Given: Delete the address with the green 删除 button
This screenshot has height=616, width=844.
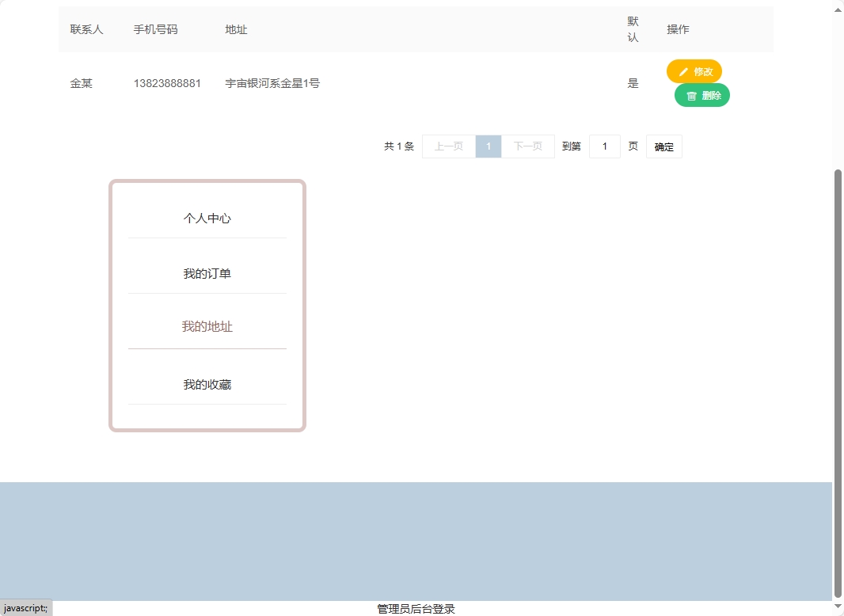Looking at the screenshot, I should point(701,94).
